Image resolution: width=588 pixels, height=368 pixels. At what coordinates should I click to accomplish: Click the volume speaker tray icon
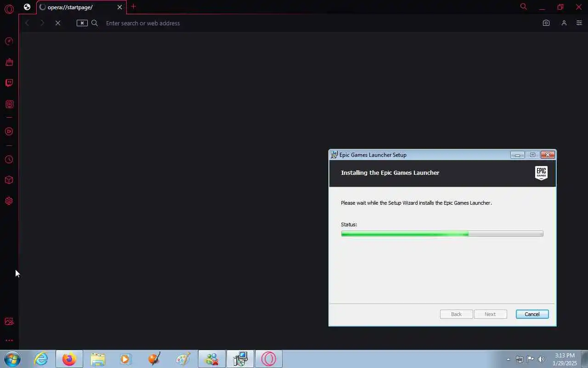[541, 359]
